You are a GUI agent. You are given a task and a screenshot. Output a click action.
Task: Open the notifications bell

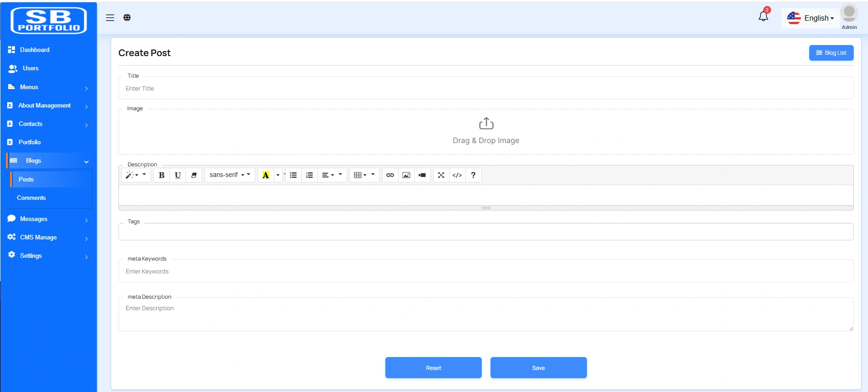click(763, 17)
